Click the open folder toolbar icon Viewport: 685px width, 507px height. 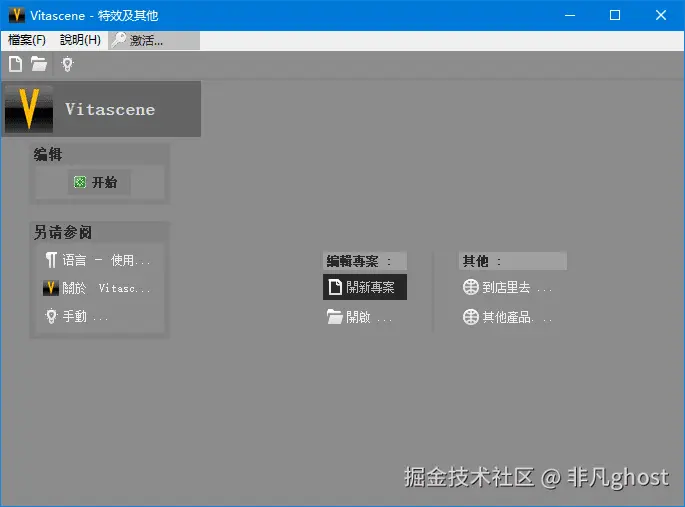(x=39, y=64)
